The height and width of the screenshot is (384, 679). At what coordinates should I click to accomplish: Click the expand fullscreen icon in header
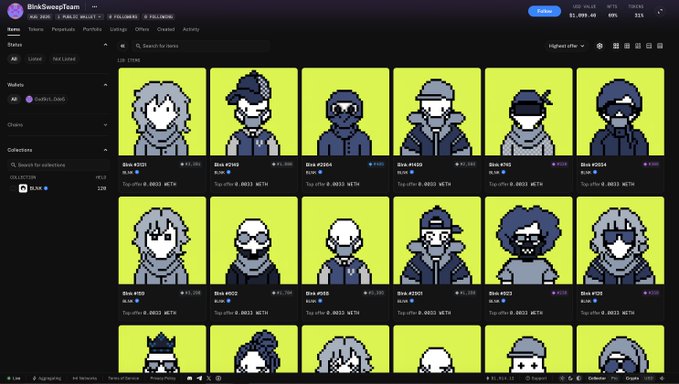[x=660, y=12]
